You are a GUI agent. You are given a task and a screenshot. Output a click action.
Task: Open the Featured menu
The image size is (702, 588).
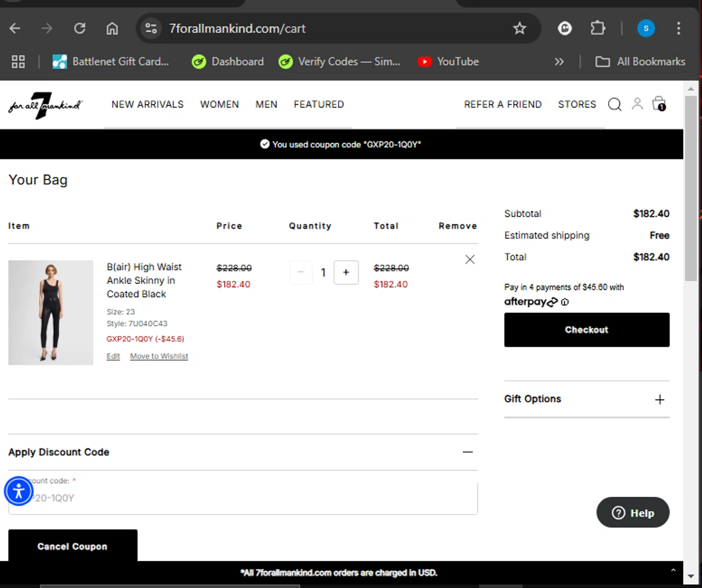tap(319, 104)
